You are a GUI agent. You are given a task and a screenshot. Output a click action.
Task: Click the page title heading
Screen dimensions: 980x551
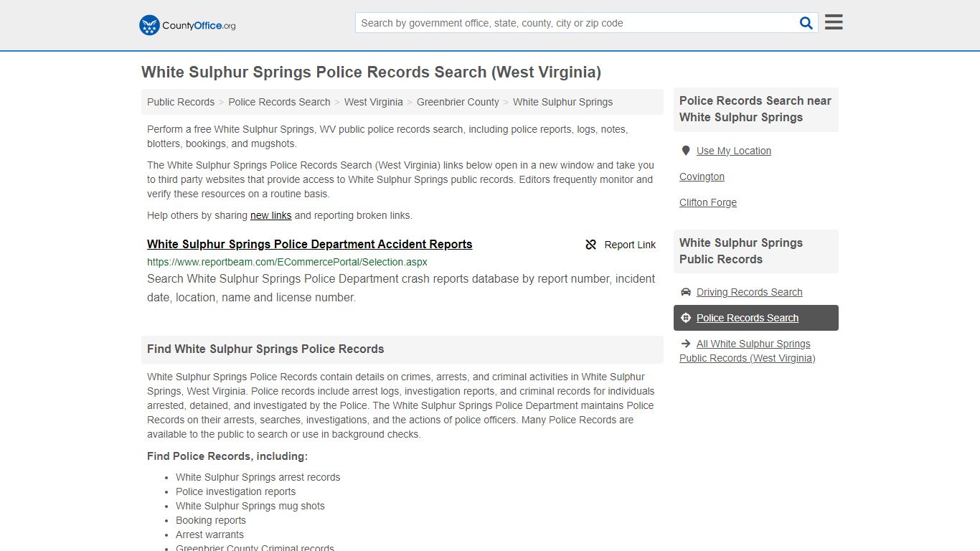tap(371, 72)
